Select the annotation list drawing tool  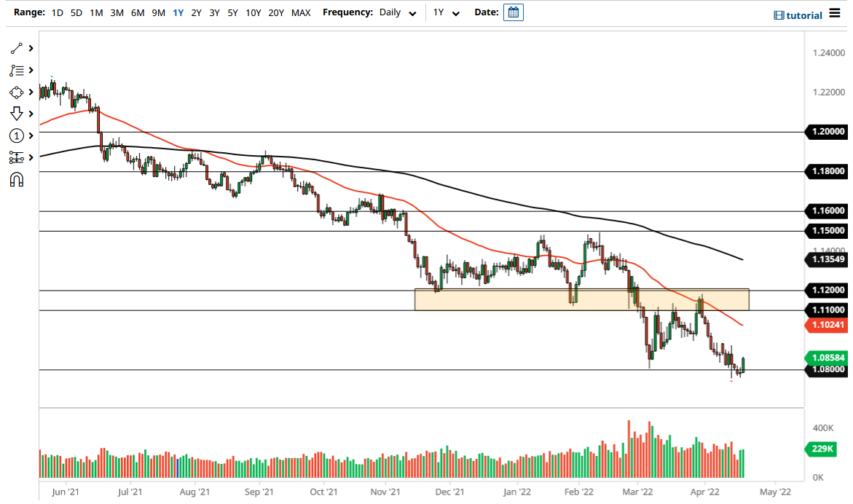[x=16, y=70]
